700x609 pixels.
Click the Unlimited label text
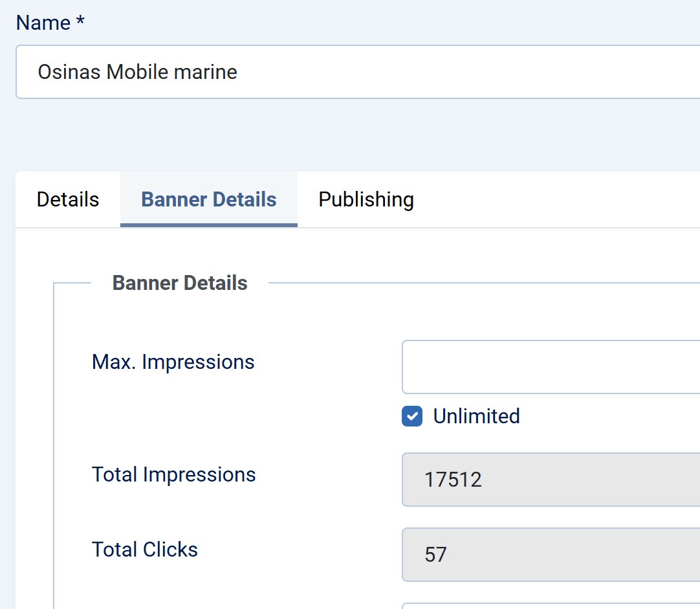[476, 416]
